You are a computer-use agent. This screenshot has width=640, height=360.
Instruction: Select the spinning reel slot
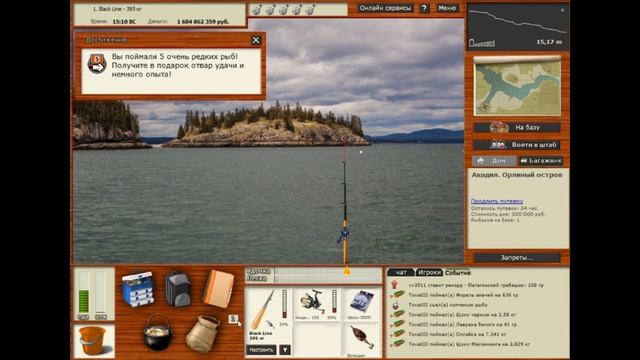point(316,304)
